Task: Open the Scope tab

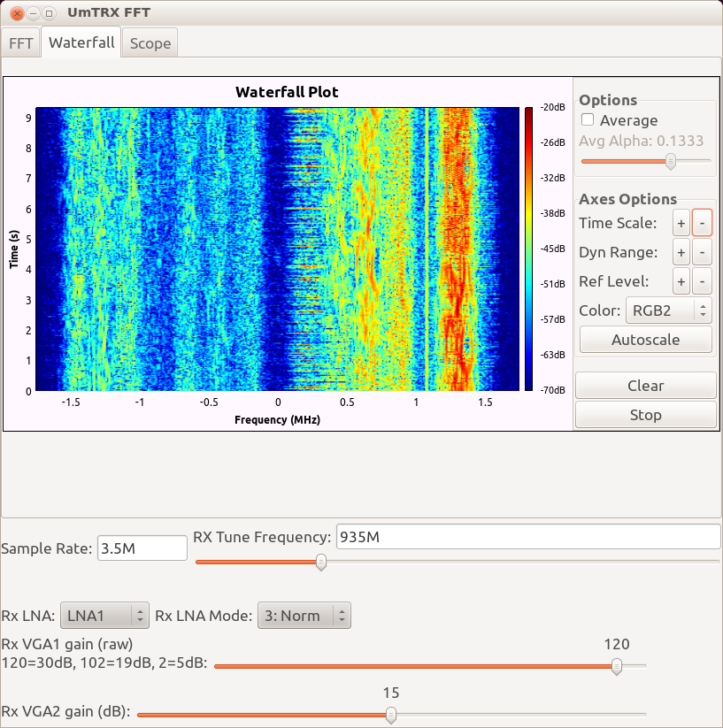Action: point(150,43)
